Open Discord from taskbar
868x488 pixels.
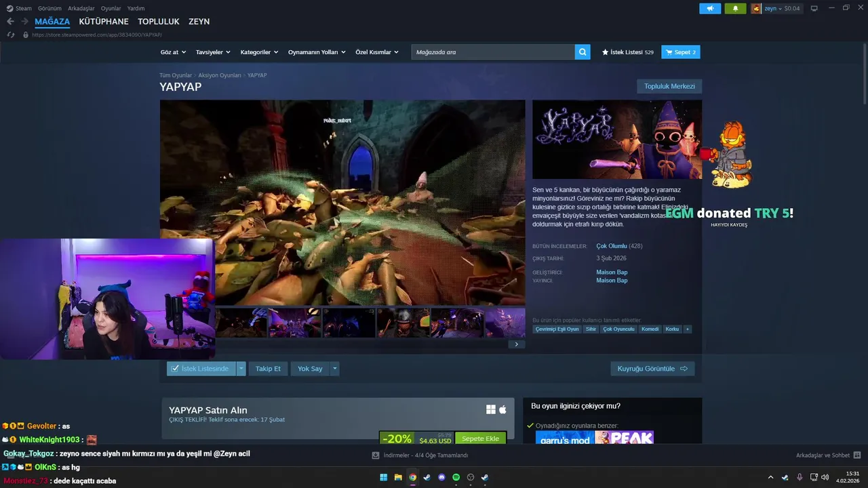[x=442, y=477]
